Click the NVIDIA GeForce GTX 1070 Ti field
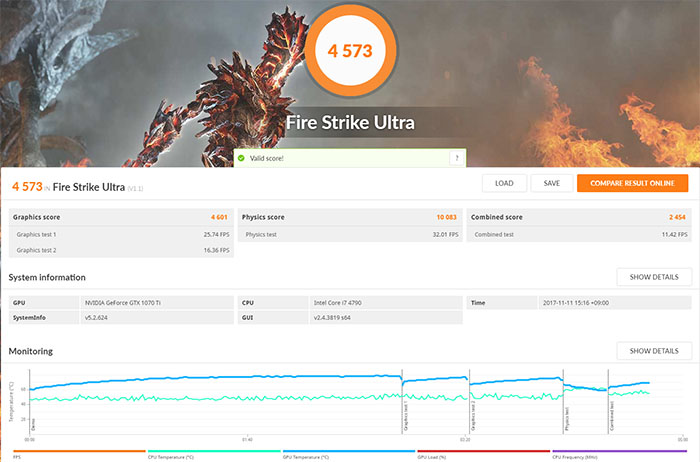This screenshot has width=700, height=462. (x=156, y=302)
